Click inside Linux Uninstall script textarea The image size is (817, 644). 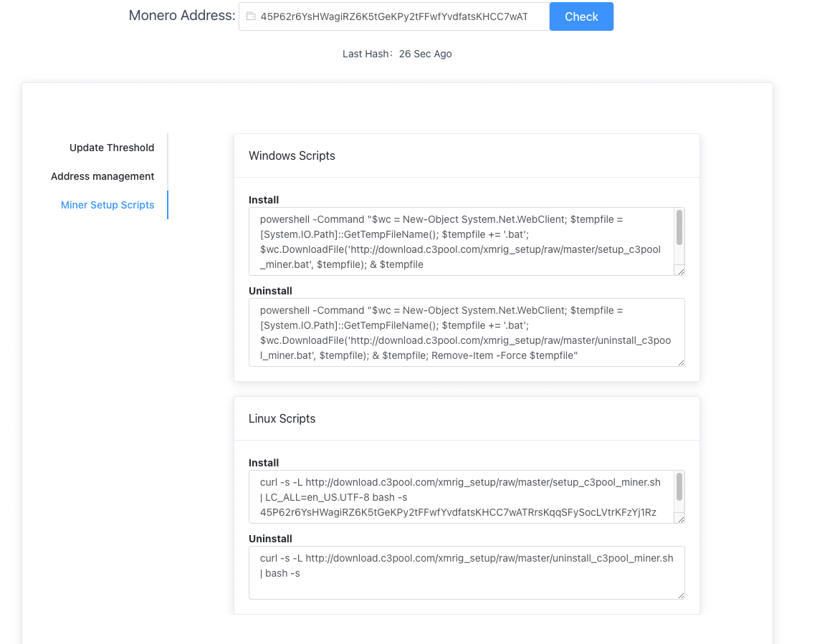tap(467, 572)
